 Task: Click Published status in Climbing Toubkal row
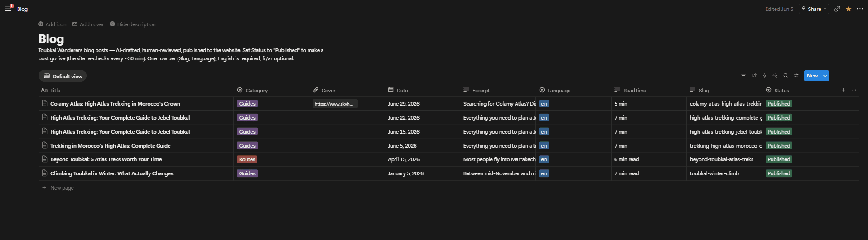(x=779, y=173)
